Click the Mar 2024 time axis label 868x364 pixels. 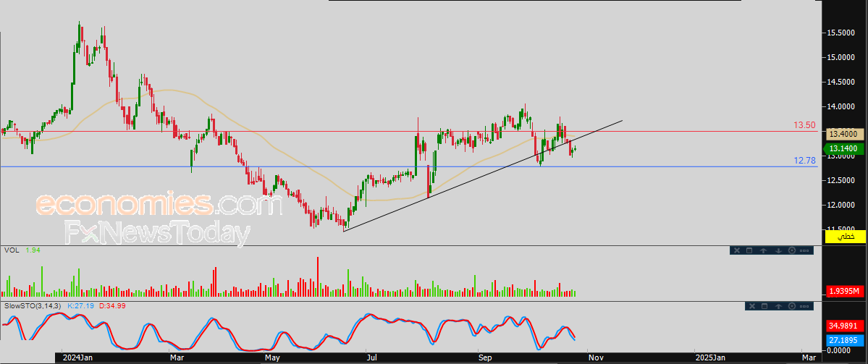point(177,358)
